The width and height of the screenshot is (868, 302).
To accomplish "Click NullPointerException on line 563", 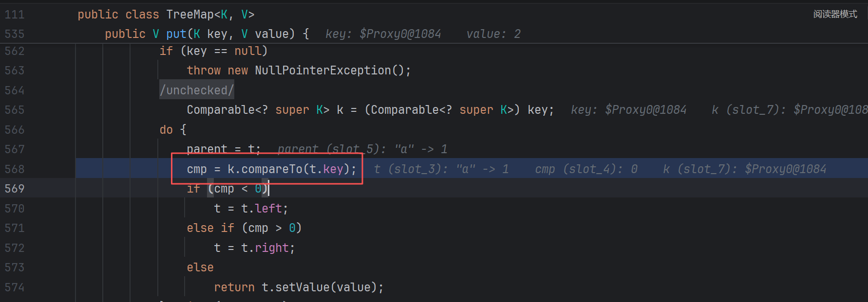I will tap(322, 71).
